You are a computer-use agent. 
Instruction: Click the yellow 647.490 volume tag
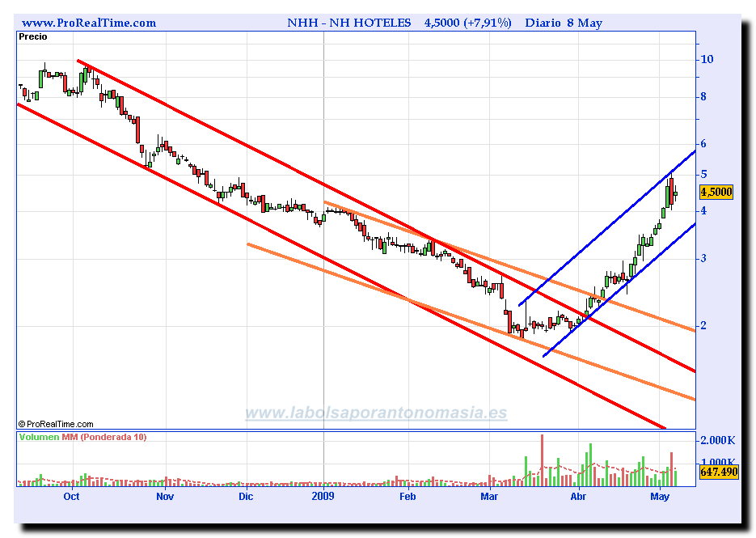[719, 472]
